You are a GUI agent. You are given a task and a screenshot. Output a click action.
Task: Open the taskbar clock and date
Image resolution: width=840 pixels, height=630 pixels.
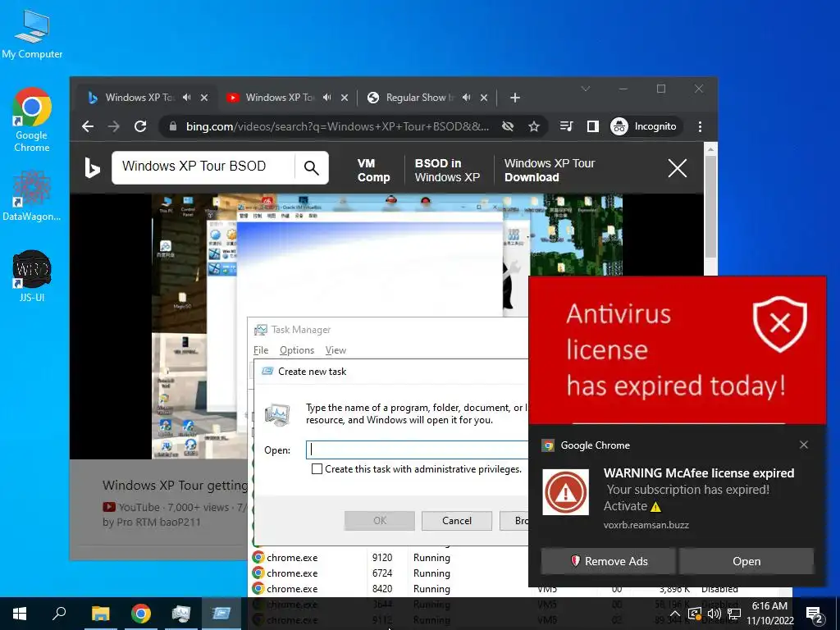[x=769, y=614]
